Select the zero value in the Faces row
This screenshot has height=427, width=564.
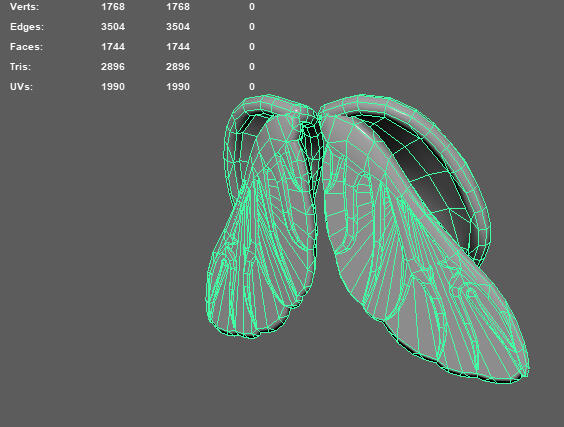pyautogui.click(x=252, y=47)
